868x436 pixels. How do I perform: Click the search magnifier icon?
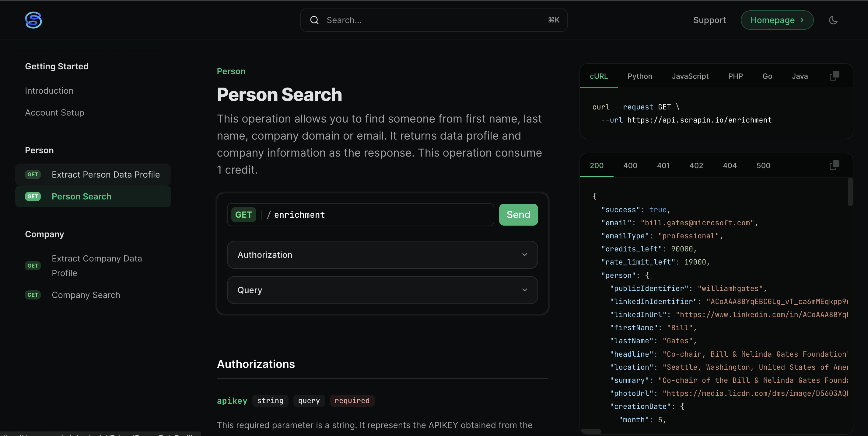pos(314,20)
